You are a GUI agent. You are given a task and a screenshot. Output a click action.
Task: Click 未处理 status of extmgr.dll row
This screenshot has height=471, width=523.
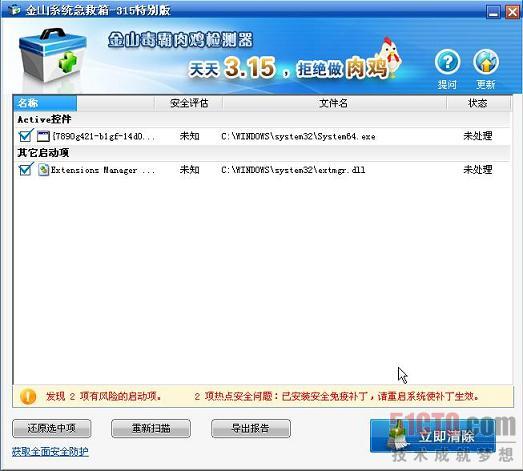pyautogui.click(x=478, y=169)
